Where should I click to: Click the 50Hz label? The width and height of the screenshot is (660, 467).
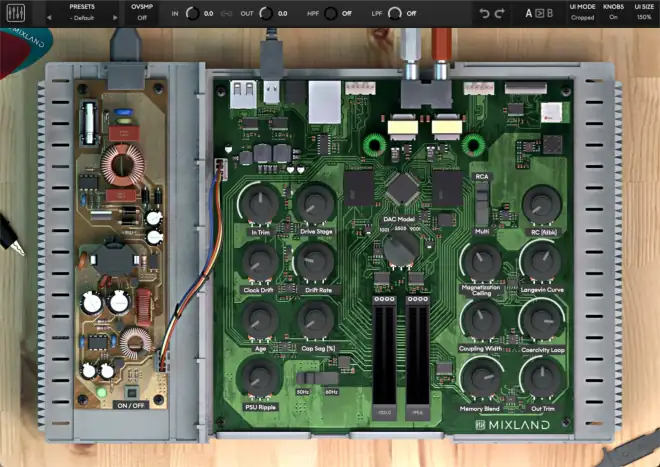pos(303,392)
